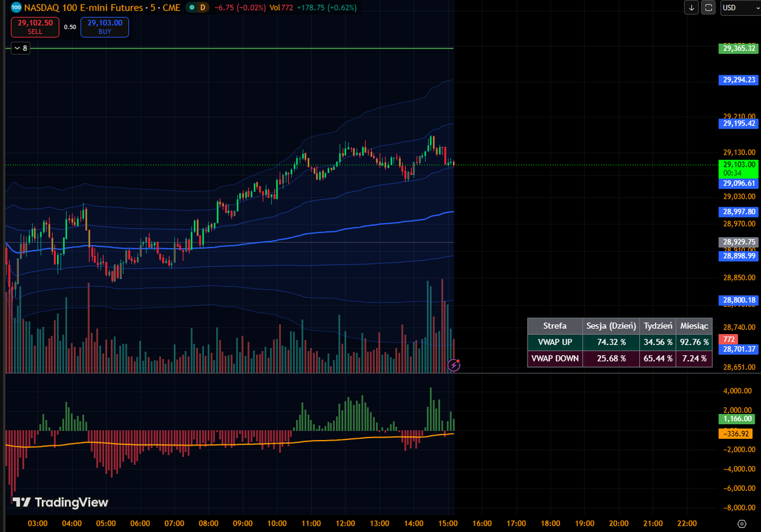The height and width of the screenshot is (532, 761).
Task: Click the Strefa table header
Action: coord(555,325)
